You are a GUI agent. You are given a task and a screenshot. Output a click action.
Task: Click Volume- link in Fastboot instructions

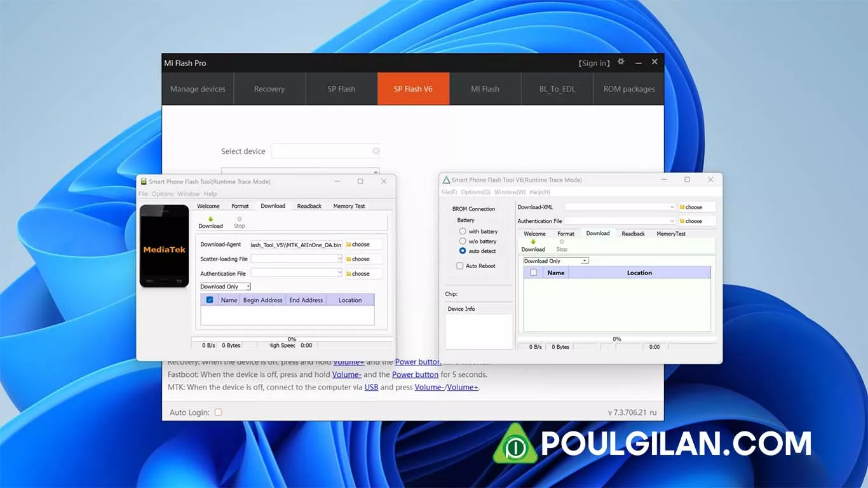[346, 374]
